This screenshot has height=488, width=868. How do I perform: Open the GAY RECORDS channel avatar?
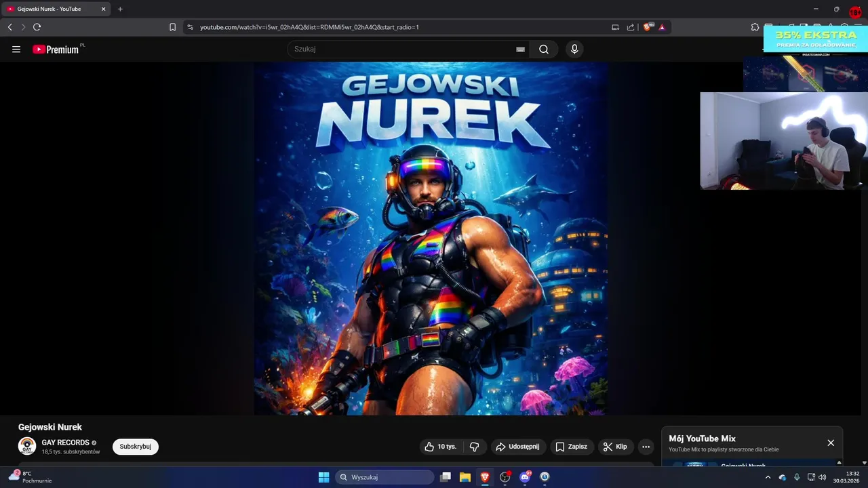27,446
